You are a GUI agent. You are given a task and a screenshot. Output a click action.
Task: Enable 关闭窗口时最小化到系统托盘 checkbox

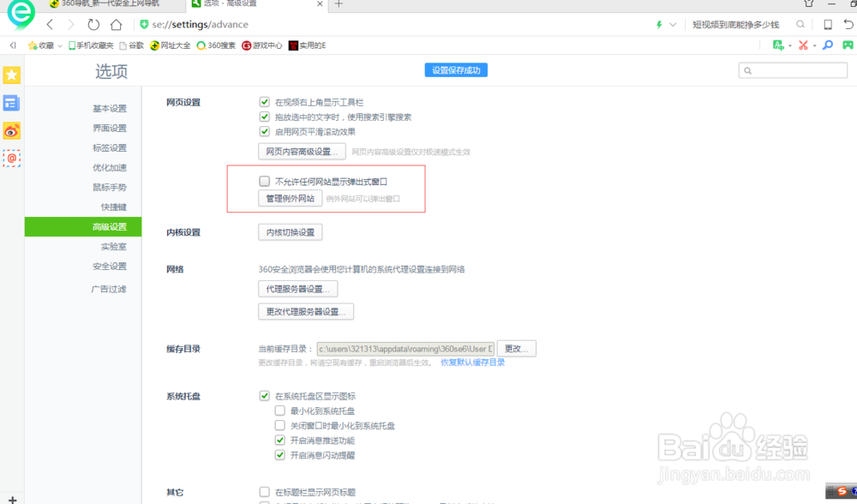[x=280, y=425]
